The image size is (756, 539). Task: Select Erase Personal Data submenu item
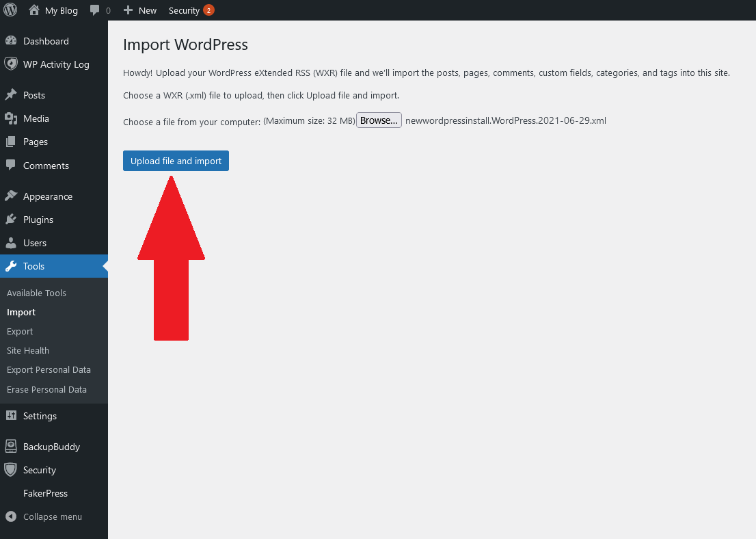click(x=46, y=389)
